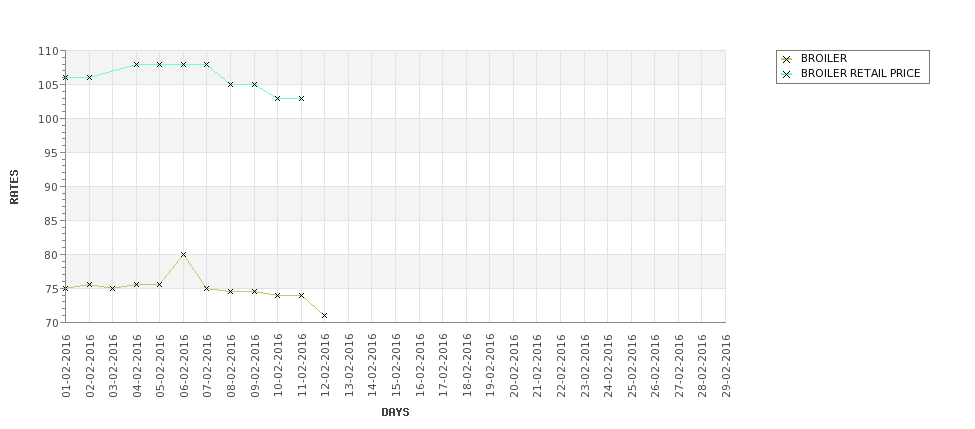Click the 01-02-2016 date label
975x429 pixels.
(x=66, y=366)
